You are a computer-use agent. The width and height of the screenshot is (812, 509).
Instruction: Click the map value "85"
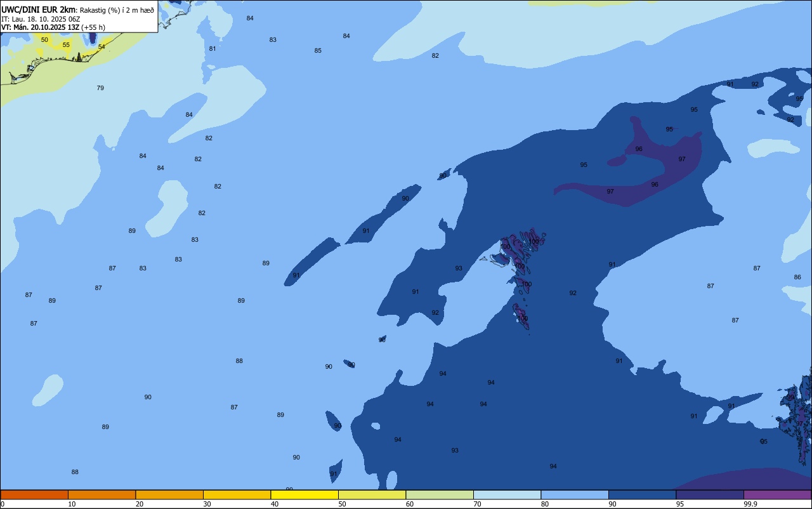coord(318,51)
